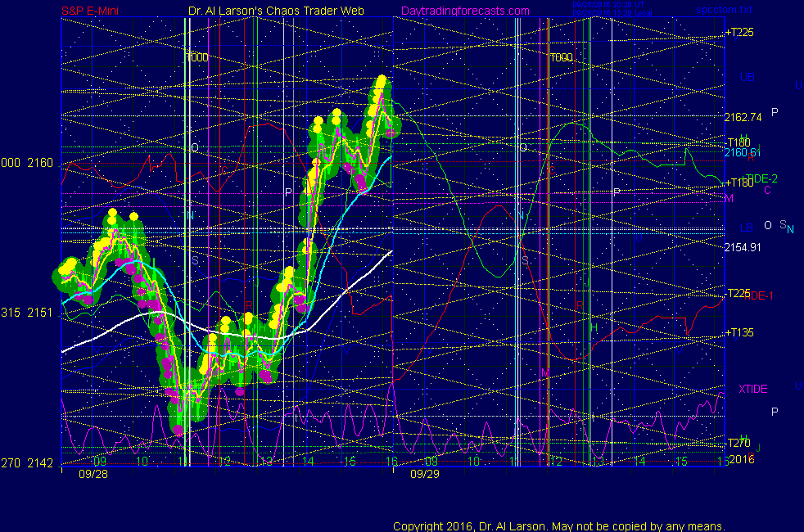The width and height of the screenshot is (804, 532).
Task: Click the "09/29" date label
Action: point(425,474)
